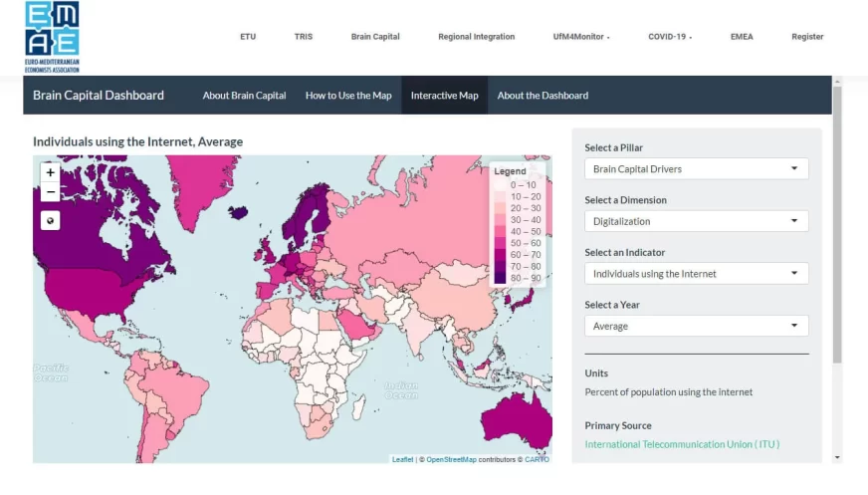Open the OpenStreetMap attribution link
The image size is (868, 495).
coord(451,459)
